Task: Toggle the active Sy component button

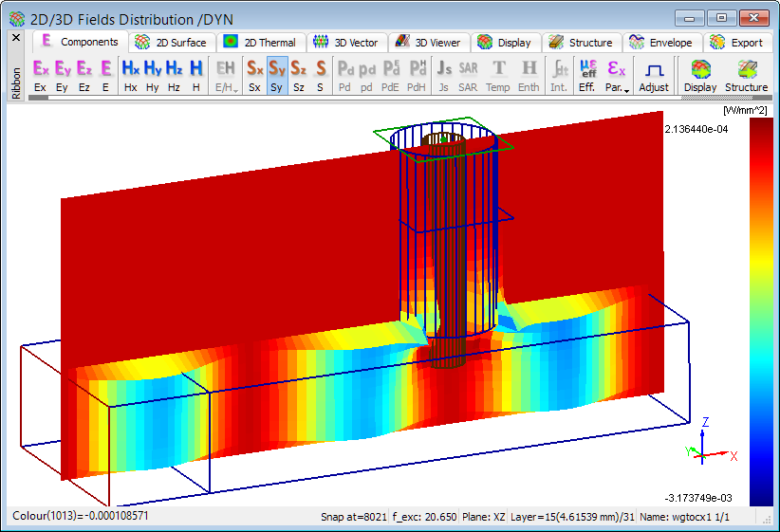Action: pos(276,75)
